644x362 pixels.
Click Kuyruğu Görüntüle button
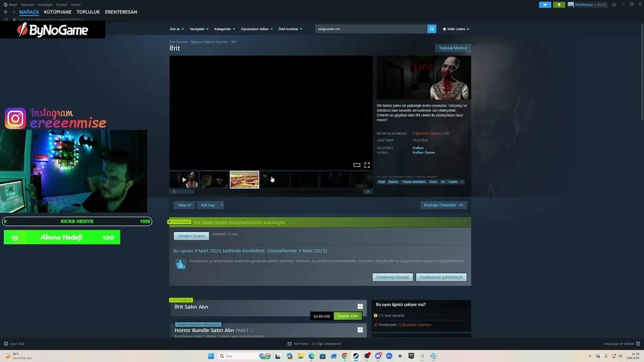point(444,205)
